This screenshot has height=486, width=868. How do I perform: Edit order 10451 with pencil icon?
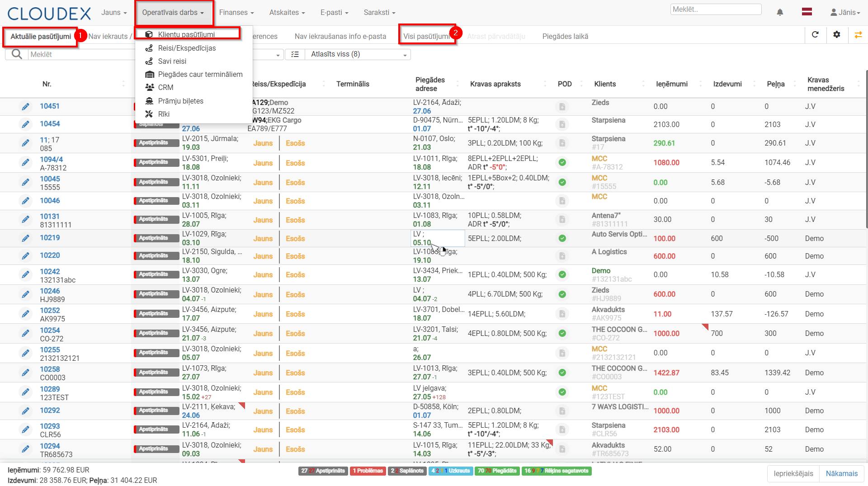pyautogui.click(x=26, y=107)
